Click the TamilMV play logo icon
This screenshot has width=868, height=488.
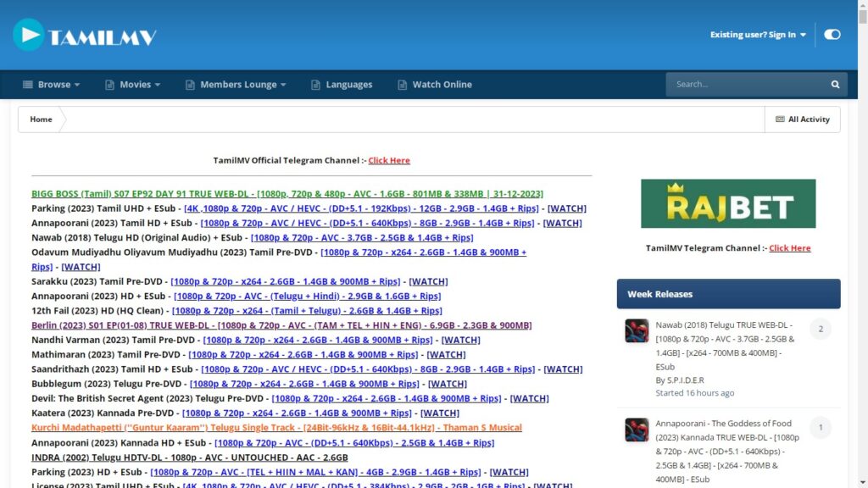(x=29, y=35)
